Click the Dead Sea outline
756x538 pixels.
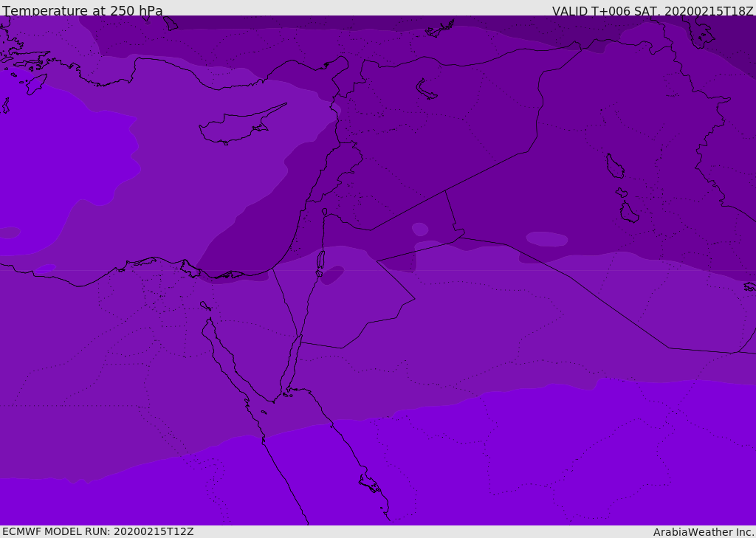(x=320, y=261)
